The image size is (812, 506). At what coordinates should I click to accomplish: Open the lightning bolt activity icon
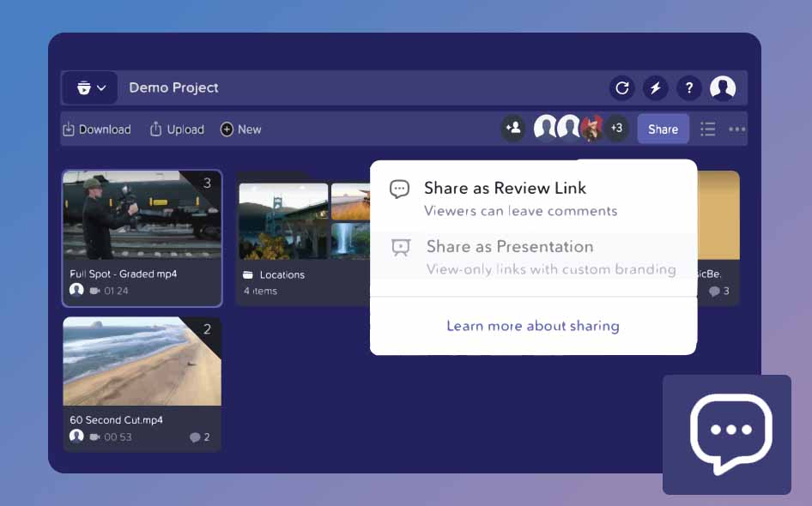pyautogui.click(x=656, y=87)
